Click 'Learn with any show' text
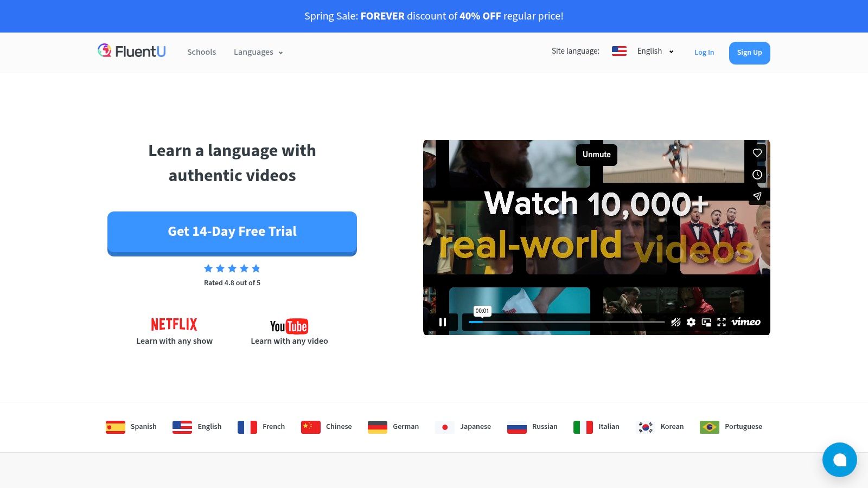 pyautogui.click(x=174, y=341)
